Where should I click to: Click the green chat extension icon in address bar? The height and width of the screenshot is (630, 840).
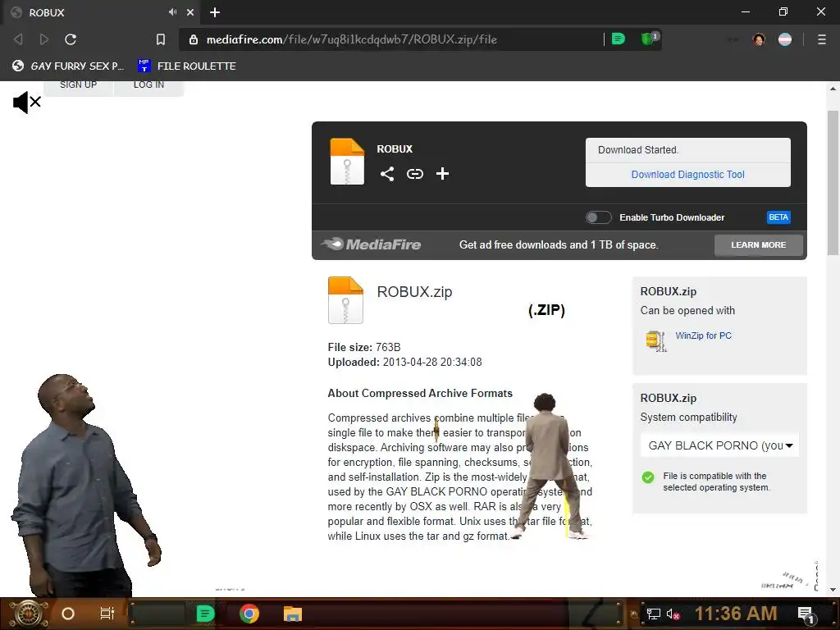[x=619, y=39]
